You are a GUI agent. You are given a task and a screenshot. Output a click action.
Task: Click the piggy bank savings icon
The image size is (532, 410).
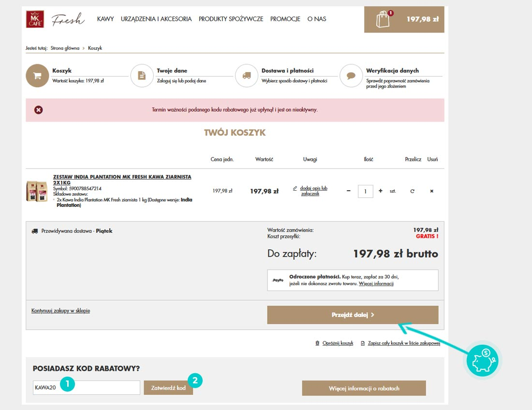pos(483,361)
